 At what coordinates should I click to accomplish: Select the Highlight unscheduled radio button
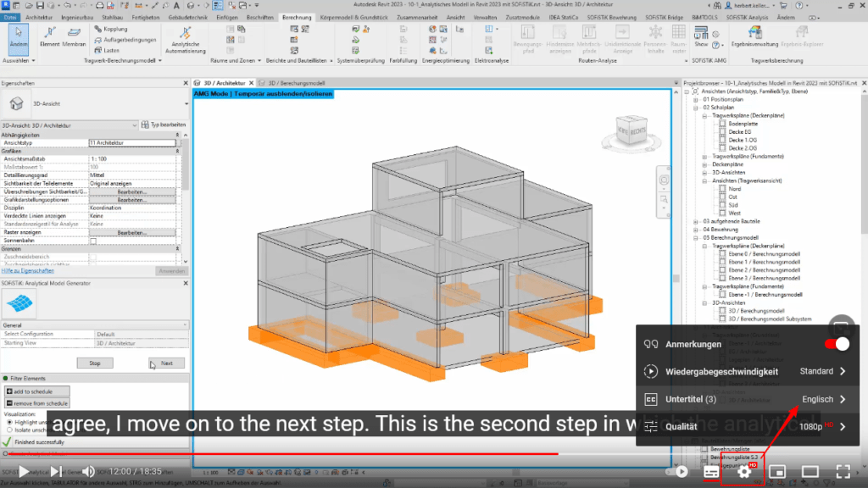tap(9, 423)
